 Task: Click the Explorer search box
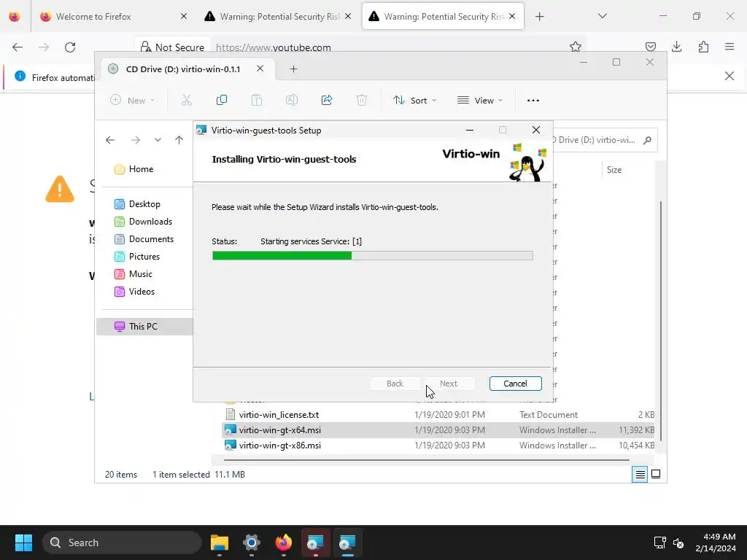pyautogui.click(x=605, y=140)
